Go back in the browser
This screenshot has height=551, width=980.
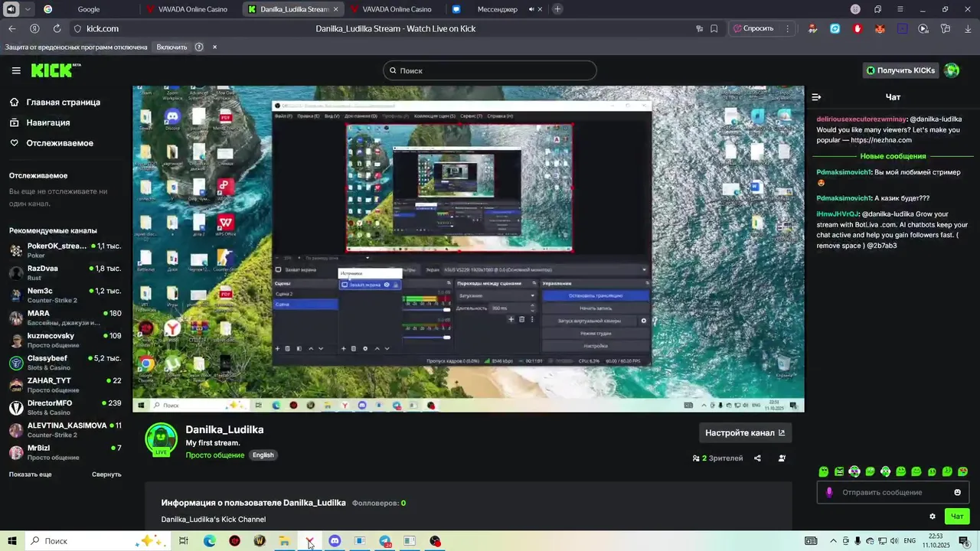[x=11, y=28]
